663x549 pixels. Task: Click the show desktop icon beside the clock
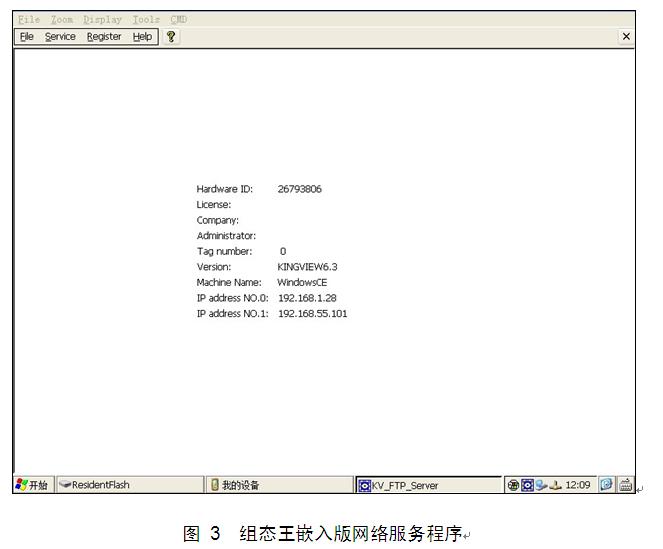tap(606, 485)
